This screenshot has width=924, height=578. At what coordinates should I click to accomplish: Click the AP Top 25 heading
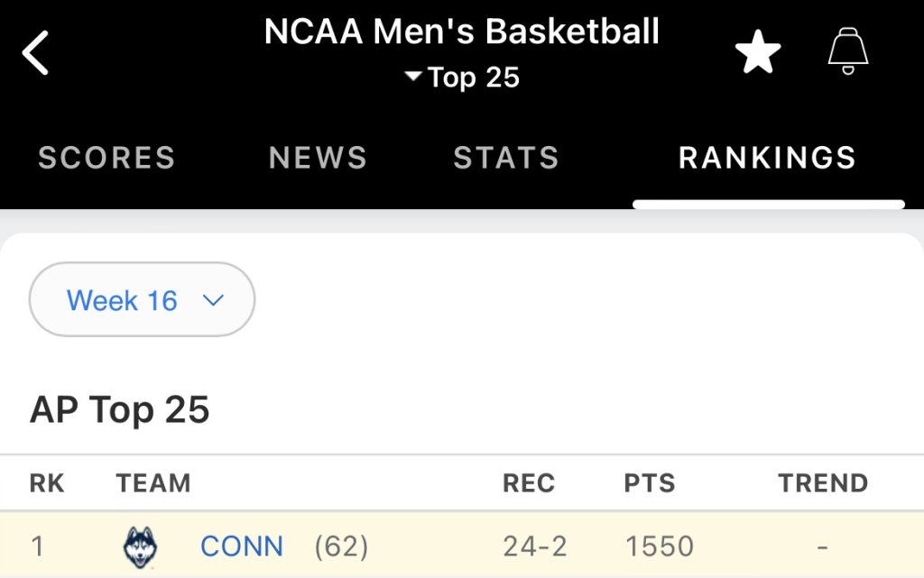click(x=120, y=410)
